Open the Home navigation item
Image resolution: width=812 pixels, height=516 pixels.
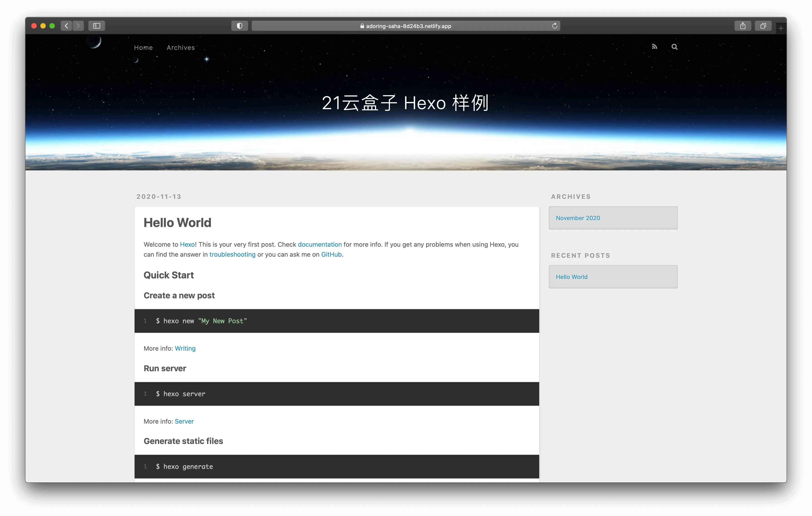pyautogui.click(x=143, y=48)
